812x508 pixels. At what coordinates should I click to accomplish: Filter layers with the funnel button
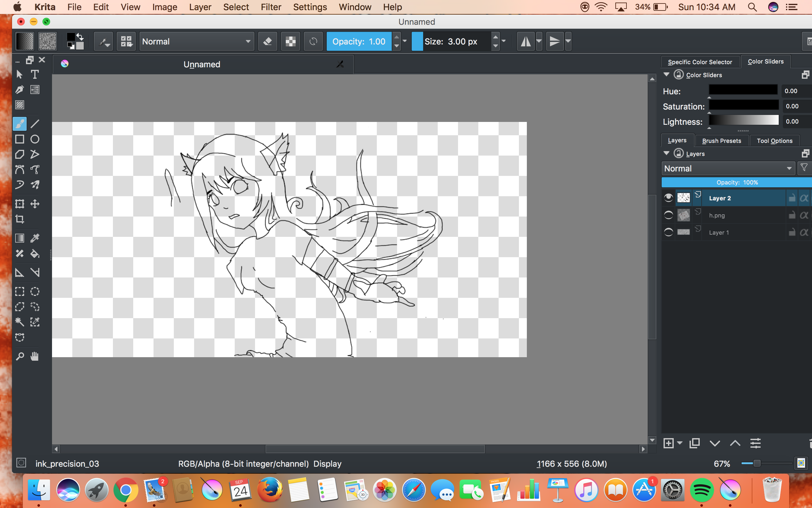(804, 168)
